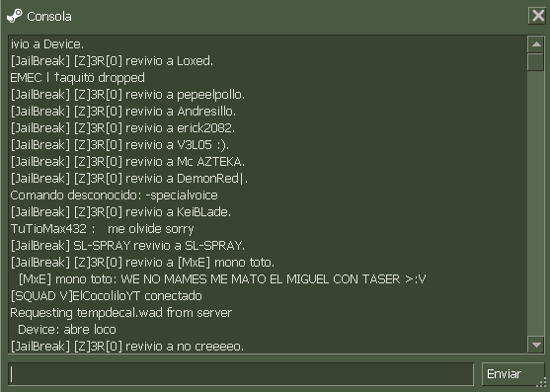550x392 pixels.
Task: Click the 'revivio a no creeeeo' last line
Action: click(x=127, y=347)
